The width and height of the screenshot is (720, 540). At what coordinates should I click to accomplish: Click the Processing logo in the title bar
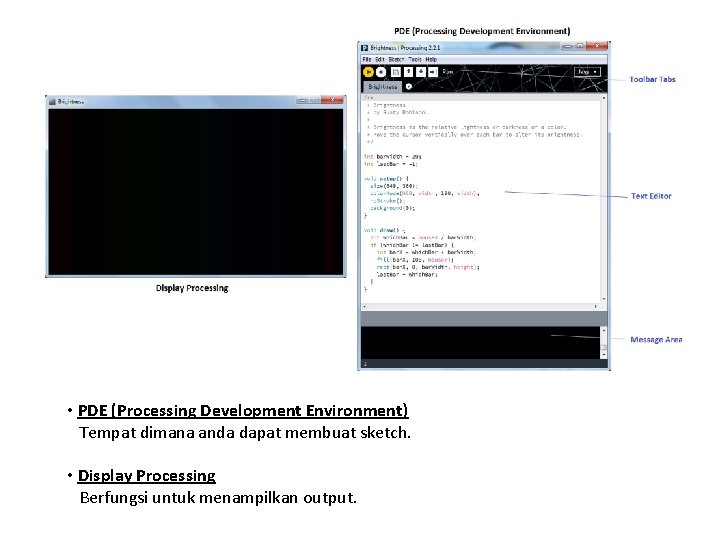pos(365,48)
